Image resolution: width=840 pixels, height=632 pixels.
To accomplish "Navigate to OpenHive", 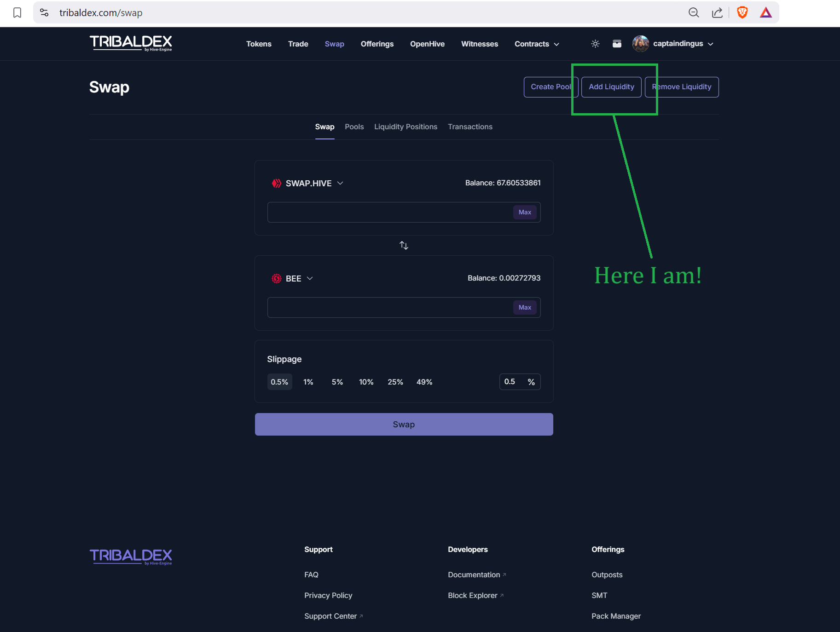I will pos(427,44).
